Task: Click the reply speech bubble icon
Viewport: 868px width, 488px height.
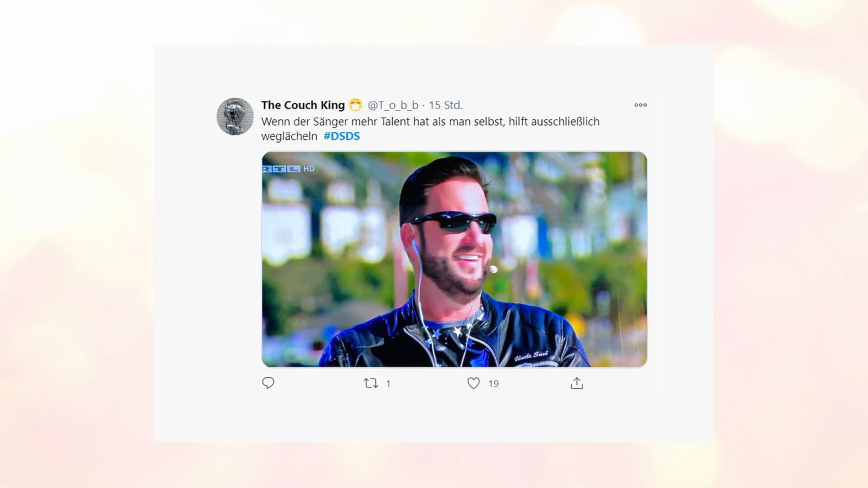Action: [268, 383]
